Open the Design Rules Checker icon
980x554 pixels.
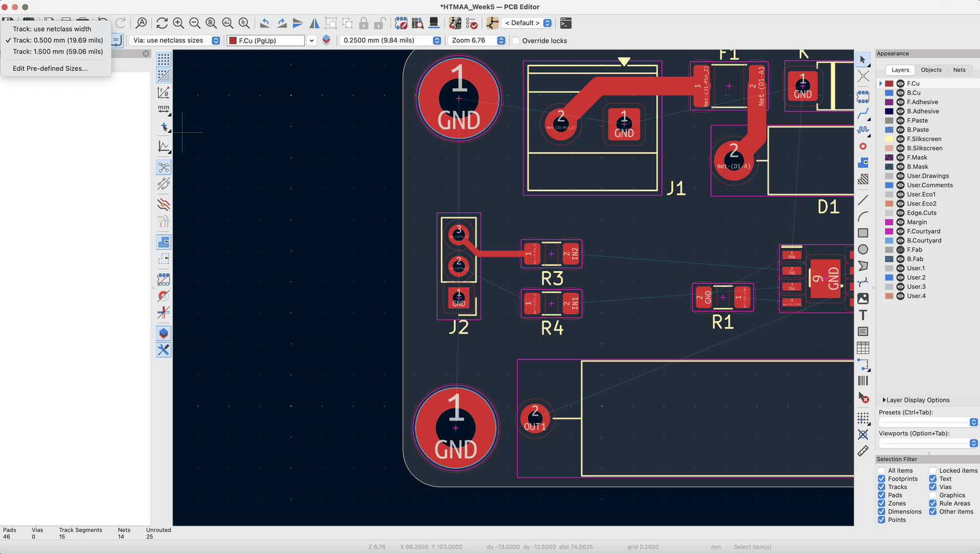tap(472, 23)
